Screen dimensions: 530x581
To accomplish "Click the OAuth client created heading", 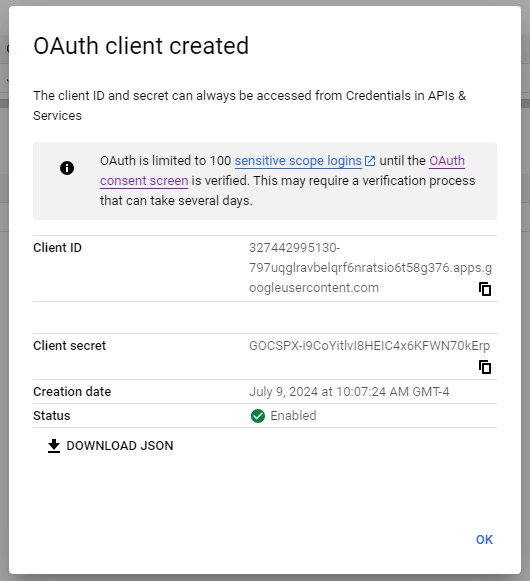I will pyautogui.click(x=141, y=46).
